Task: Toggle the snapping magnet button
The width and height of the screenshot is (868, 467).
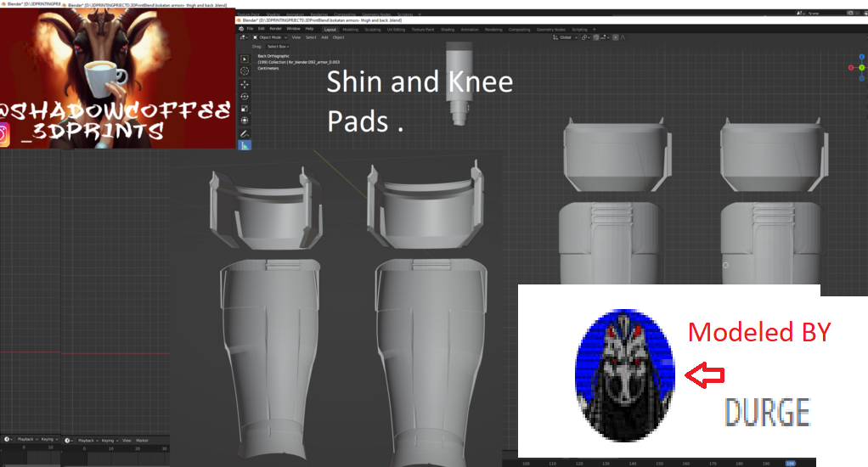Action: click(x=596, y=37)
